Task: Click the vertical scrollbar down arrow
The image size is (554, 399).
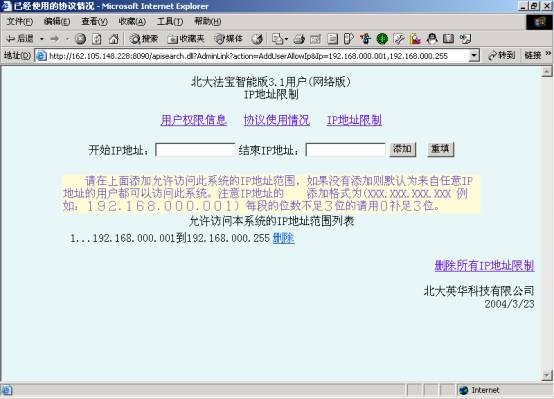Action: 547,375
